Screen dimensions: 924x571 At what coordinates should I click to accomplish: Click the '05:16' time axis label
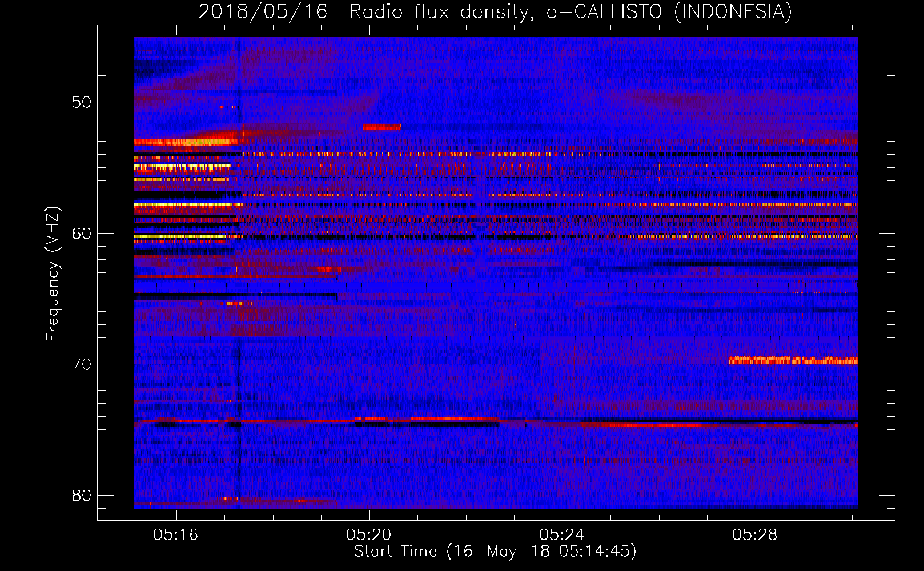[x=176, y=535]
